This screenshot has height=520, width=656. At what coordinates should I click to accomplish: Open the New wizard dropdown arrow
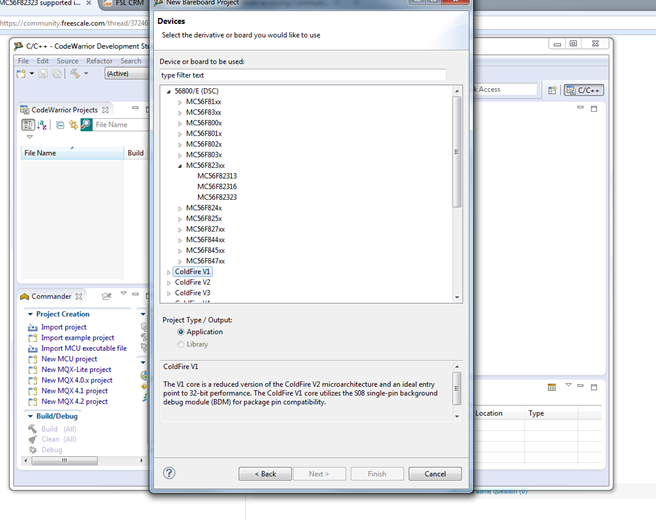click(32, 74)
